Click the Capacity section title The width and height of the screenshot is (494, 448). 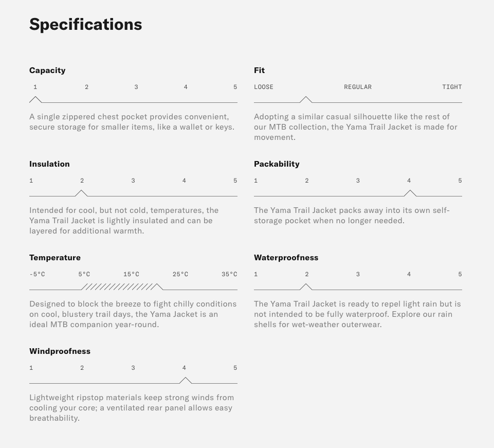(x=47, y=70)
